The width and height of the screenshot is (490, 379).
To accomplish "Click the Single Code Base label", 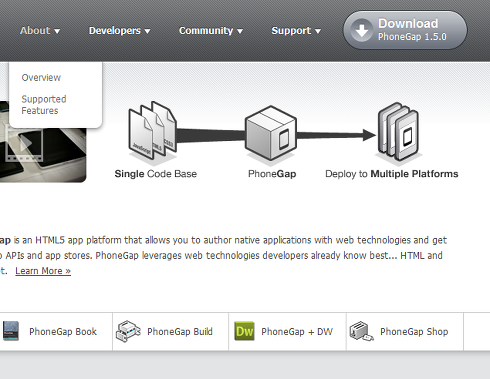I will pyautogui.click(x=156, y=174).
